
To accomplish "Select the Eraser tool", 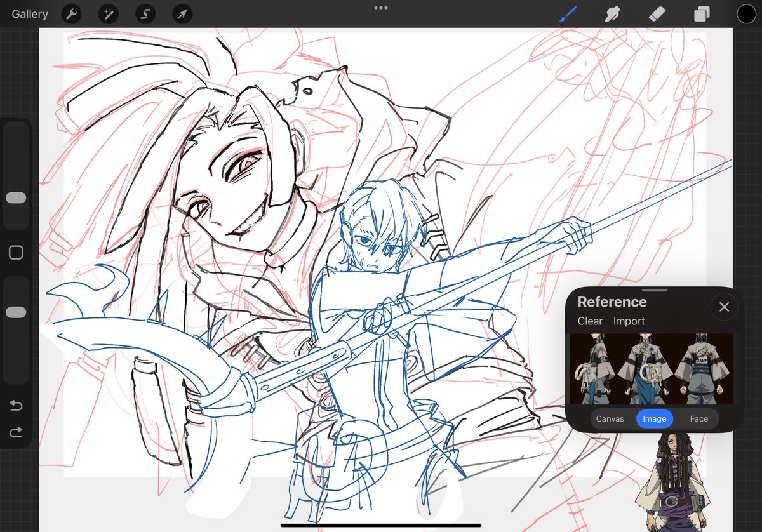I will click(657, 14).
